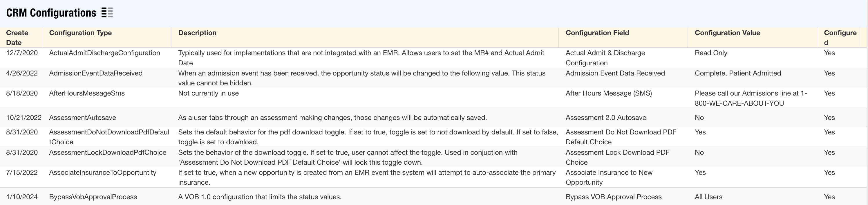The height and width of the screenshot is (205, 868).
Task: Click the After Hours Message (SMS) field
Action: [609, 93]
